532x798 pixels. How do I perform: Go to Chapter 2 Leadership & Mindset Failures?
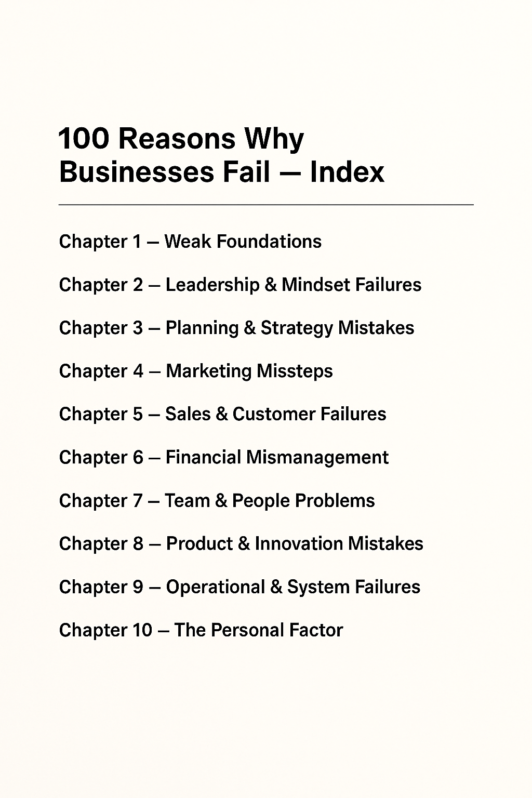pyautogui.click(x=240, y=285)
